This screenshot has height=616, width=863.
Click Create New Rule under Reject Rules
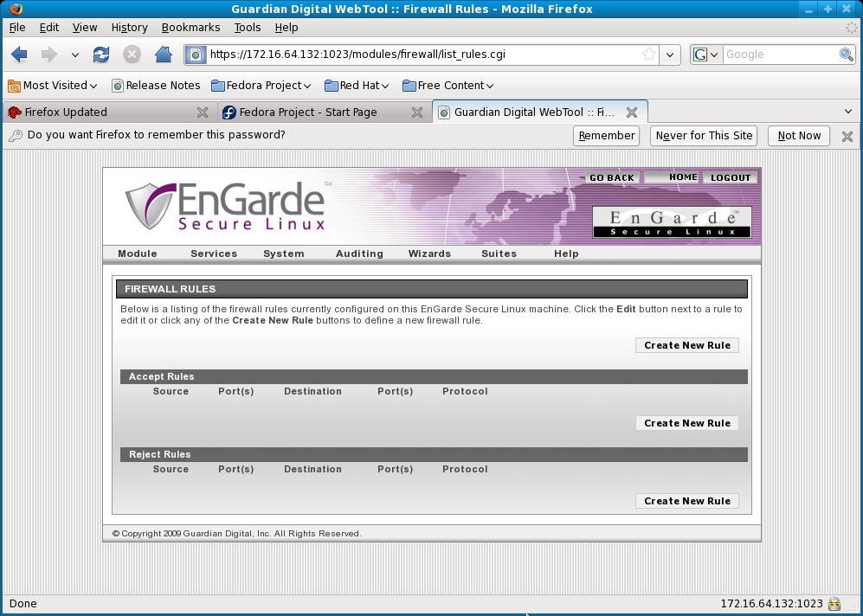pos(687,501)
